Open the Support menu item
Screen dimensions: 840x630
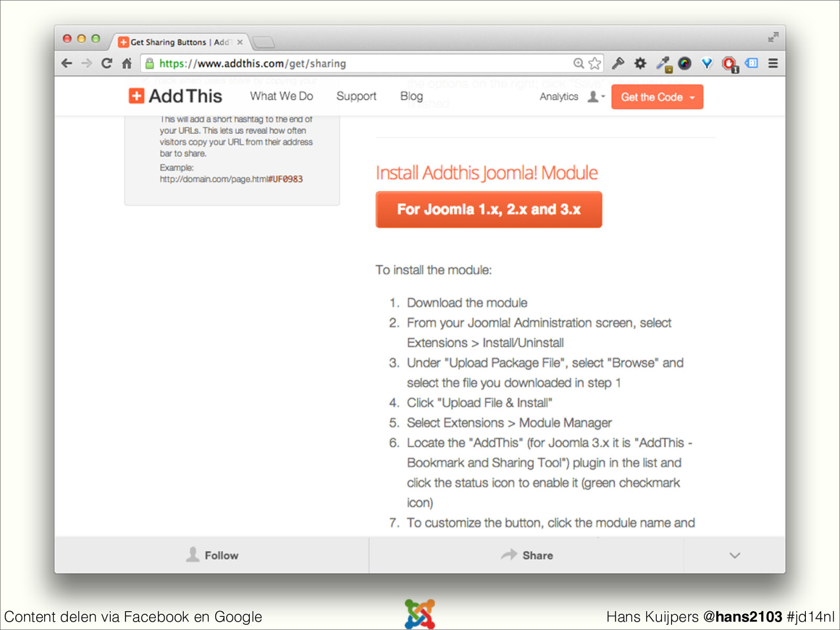point(356,97)
